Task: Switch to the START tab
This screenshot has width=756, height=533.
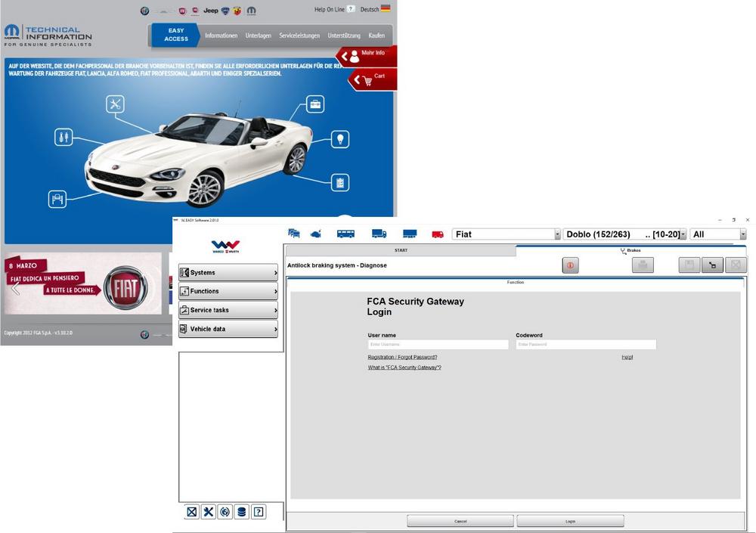Action: point(401,249)
